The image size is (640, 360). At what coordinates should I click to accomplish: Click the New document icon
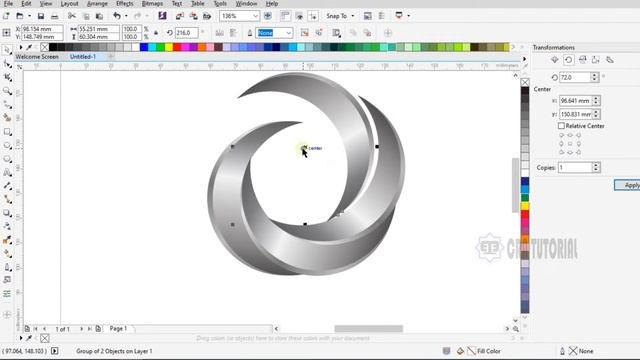(x=6, y=16)
